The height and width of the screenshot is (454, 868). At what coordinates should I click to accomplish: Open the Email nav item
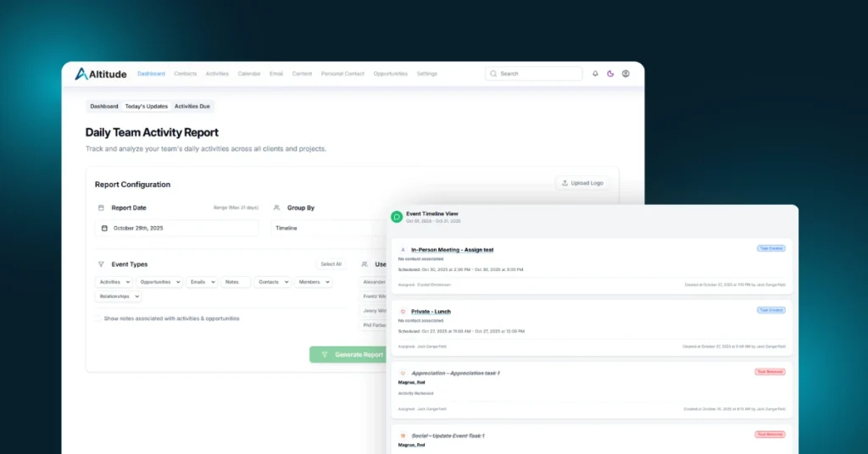click(276, 74)
